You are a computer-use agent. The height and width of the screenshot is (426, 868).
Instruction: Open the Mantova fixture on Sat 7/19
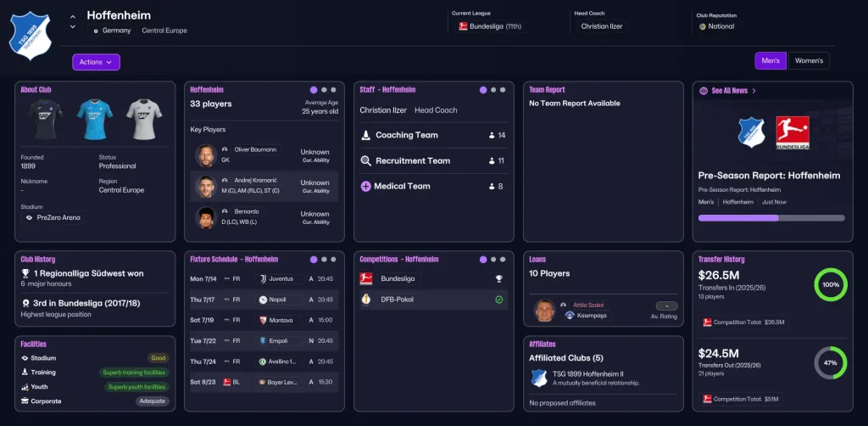pyautogui.click(x=264, y=320)
